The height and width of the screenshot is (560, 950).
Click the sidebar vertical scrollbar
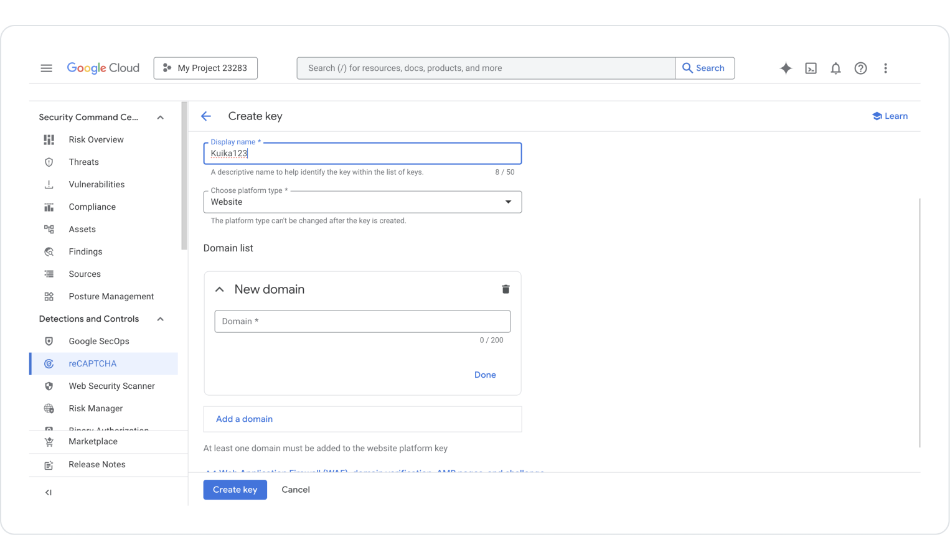click(x=184, y=176)
